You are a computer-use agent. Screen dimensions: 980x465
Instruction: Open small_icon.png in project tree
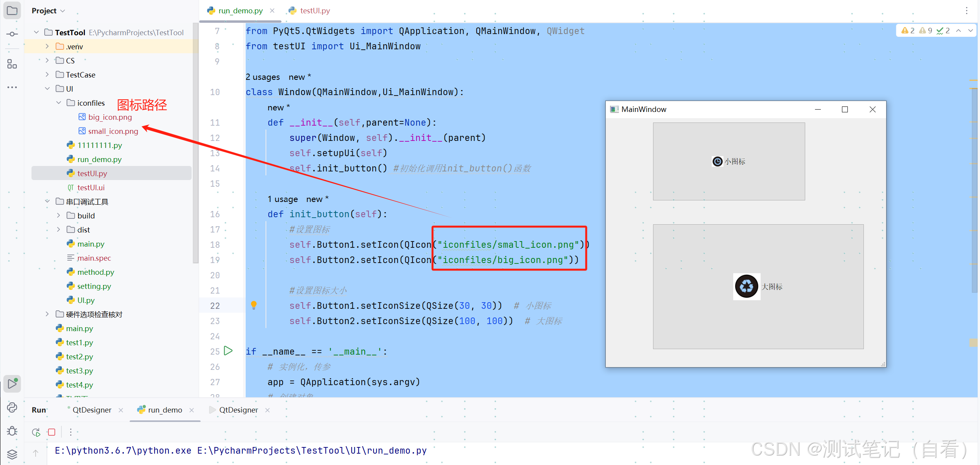[x=113, y=131]
